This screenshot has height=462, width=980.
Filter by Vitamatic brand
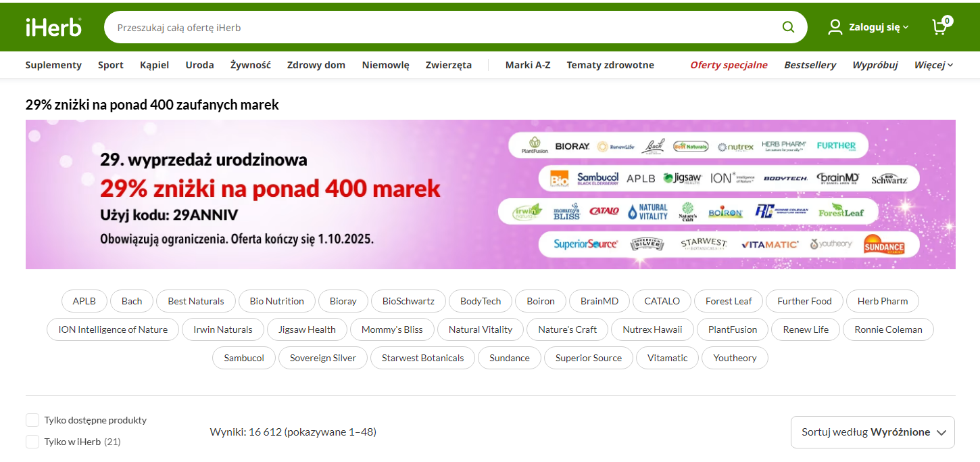(x=668, y=358)
